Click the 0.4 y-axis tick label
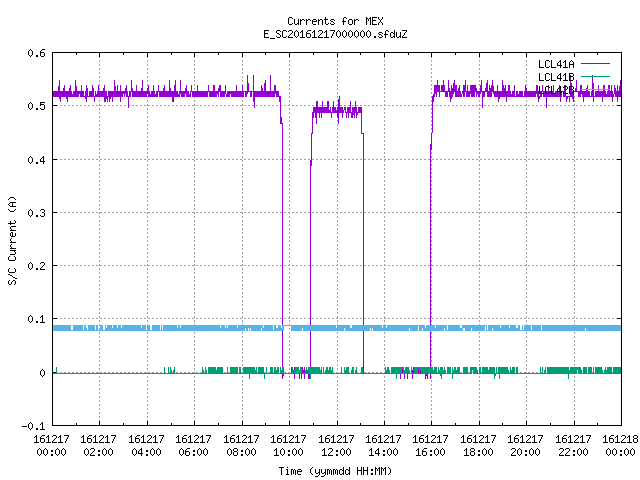 (36, 160)
